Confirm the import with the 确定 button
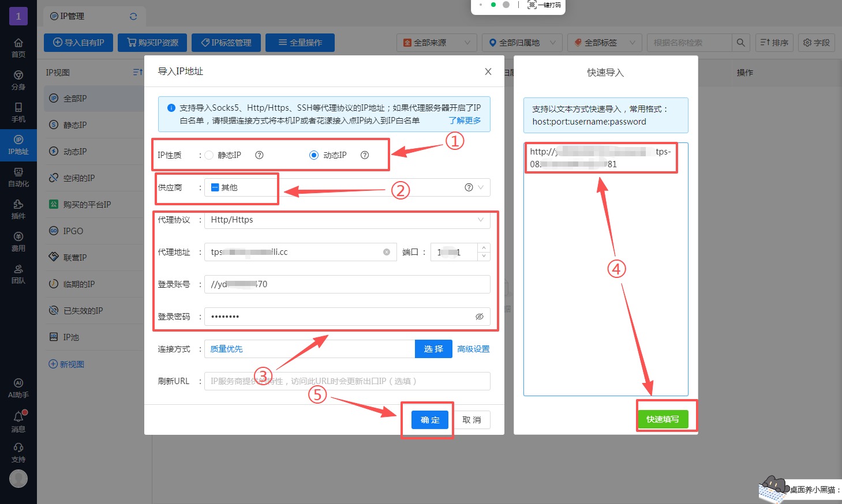 click(429, 420)
